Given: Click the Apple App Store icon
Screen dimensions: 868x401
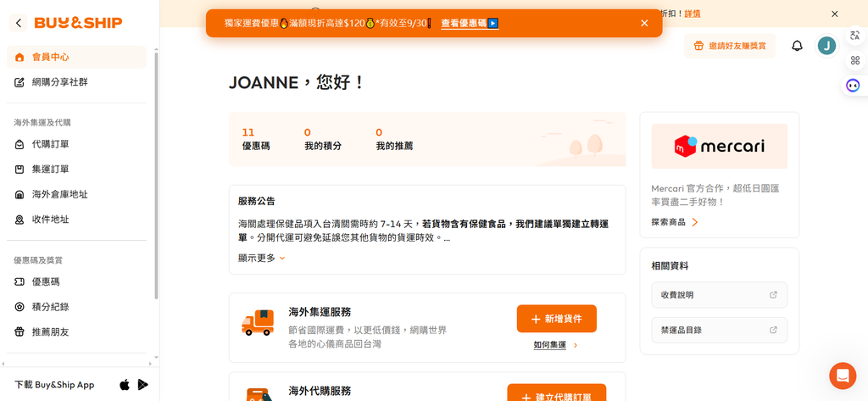Looking at the screenshot, I should [x=125, y=384].
